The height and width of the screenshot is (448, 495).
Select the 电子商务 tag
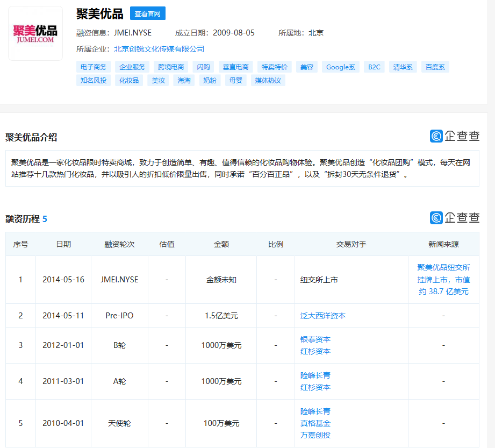[x=94, y=67]
